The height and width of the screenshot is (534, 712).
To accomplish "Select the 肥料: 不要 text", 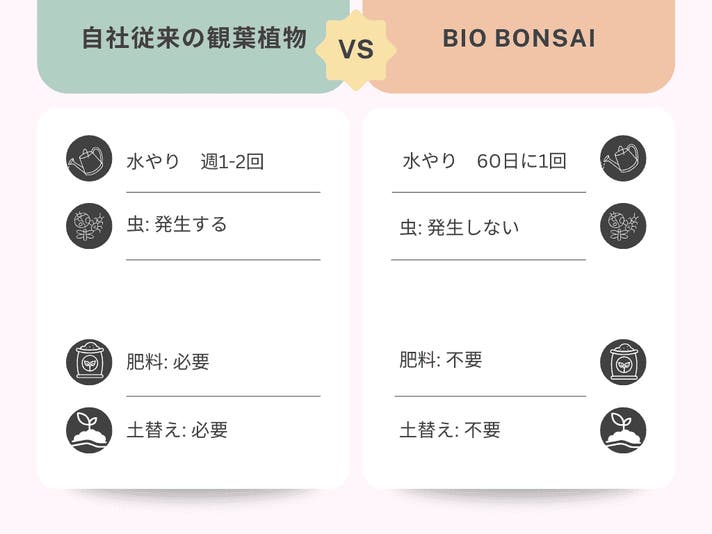I will pos(441,360).
